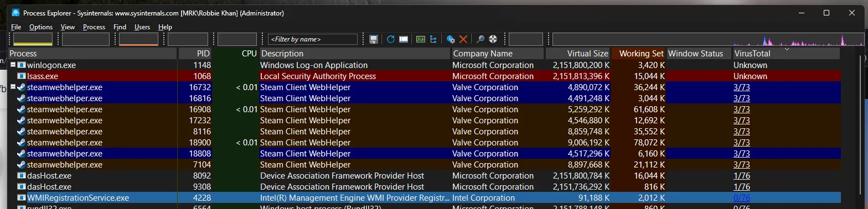Image resolution: width=868 pixels, height=209 pixels.
Task: Sort by the Company Name column header
Action: click(498, 54)
